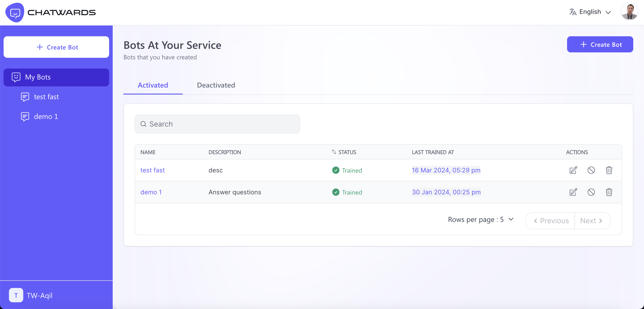This screenshot has height=309, width=644.
Task: Click Trained check icon for test fast
Action: (x=335, y=170)
